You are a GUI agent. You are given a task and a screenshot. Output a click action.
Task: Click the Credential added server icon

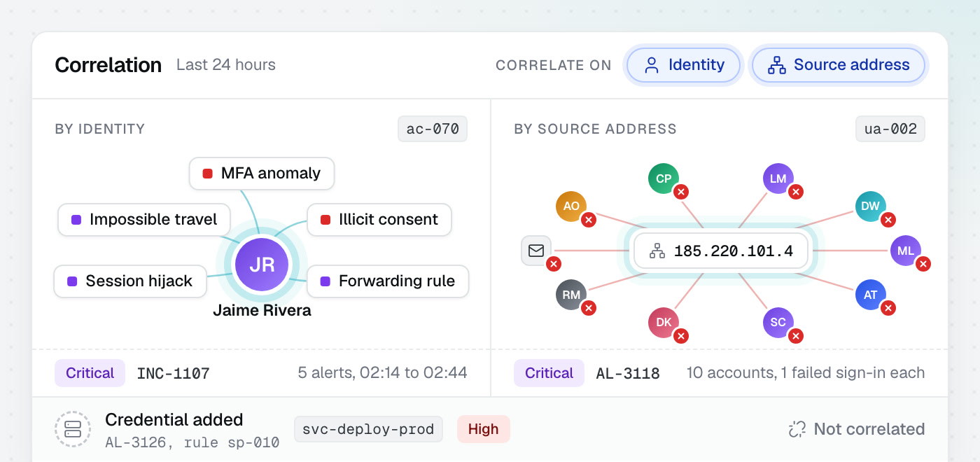coord(73,429)
